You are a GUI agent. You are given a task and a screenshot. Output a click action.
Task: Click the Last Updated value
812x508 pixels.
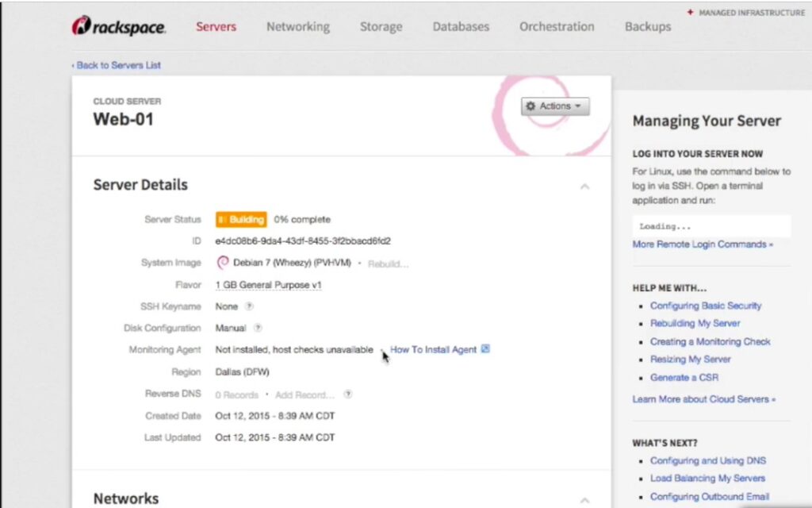tap(275, 437)
